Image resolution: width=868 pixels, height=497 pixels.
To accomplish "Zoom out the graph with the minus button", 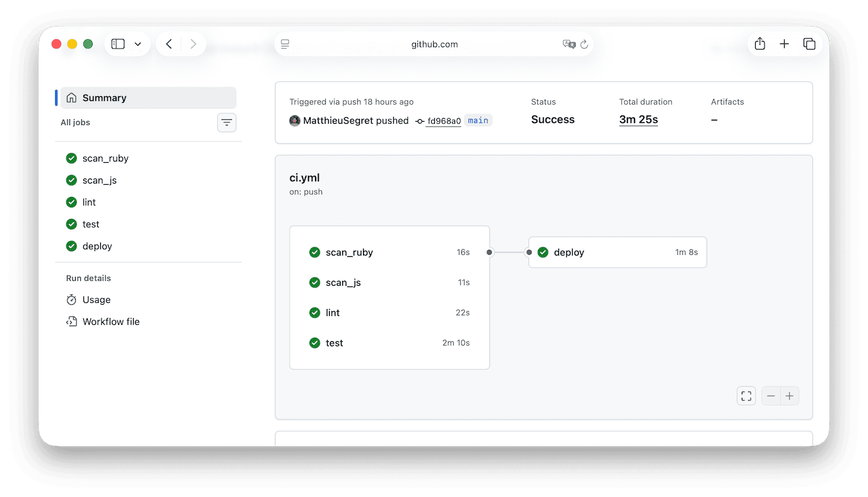I will [x=770, y=395].
